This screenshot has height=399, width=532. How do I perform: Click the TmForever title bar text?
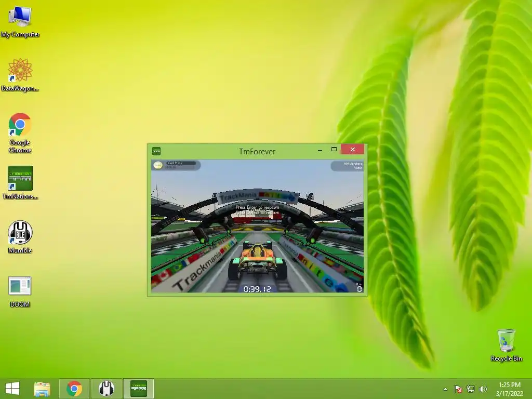click(257, 152)
